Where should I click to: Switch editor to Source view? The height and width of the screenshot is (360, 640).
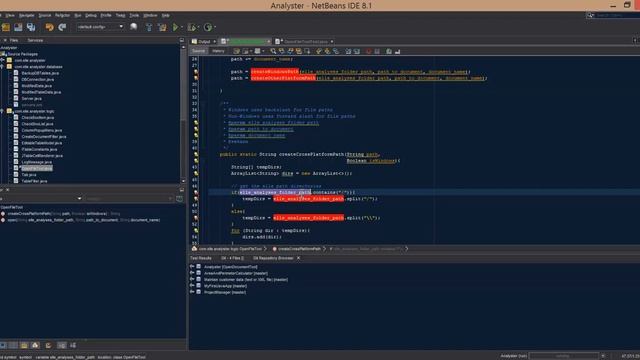[198, 51]
